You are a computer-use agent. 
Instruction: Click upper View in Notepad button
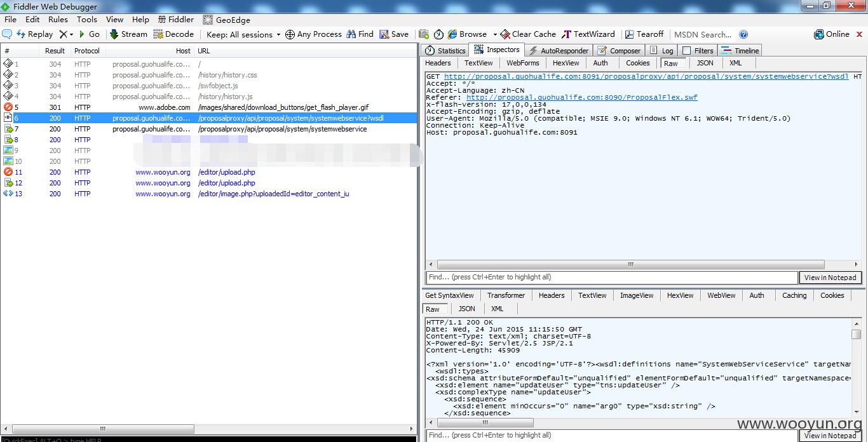coord(830,278)
